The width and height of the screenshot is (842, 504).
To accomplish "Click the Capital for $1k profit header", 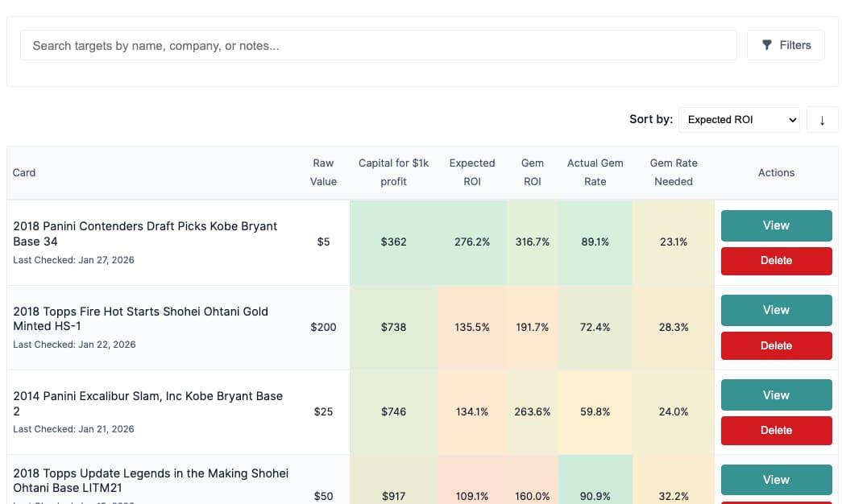I will (393, 172).
